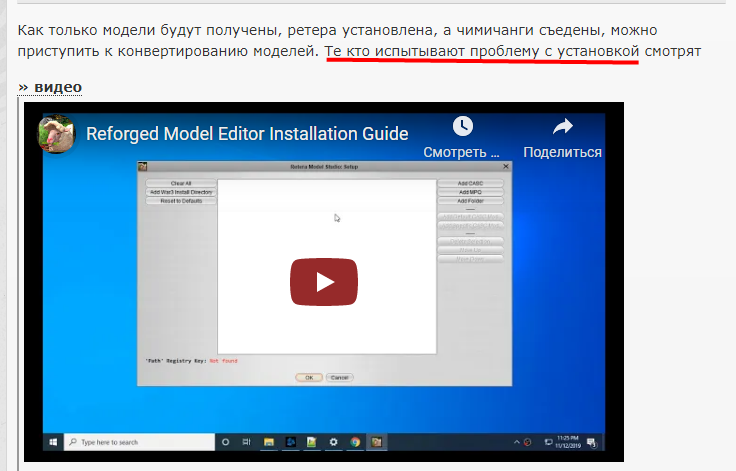This screenshot has height=471, width=736.
Task: Click the Watch later clock icon
Action: tap(462, 126)
